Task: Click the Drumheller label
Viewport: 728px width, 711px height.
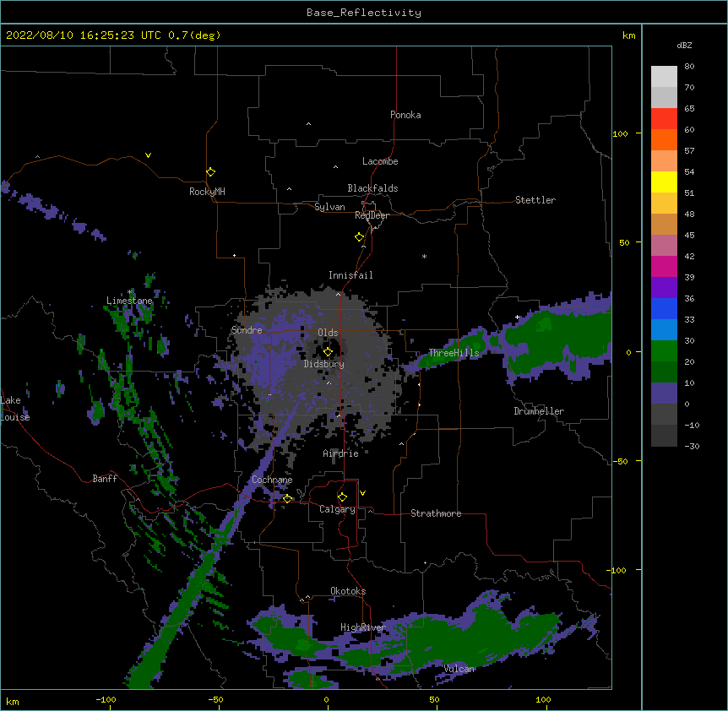Action: 539,411
